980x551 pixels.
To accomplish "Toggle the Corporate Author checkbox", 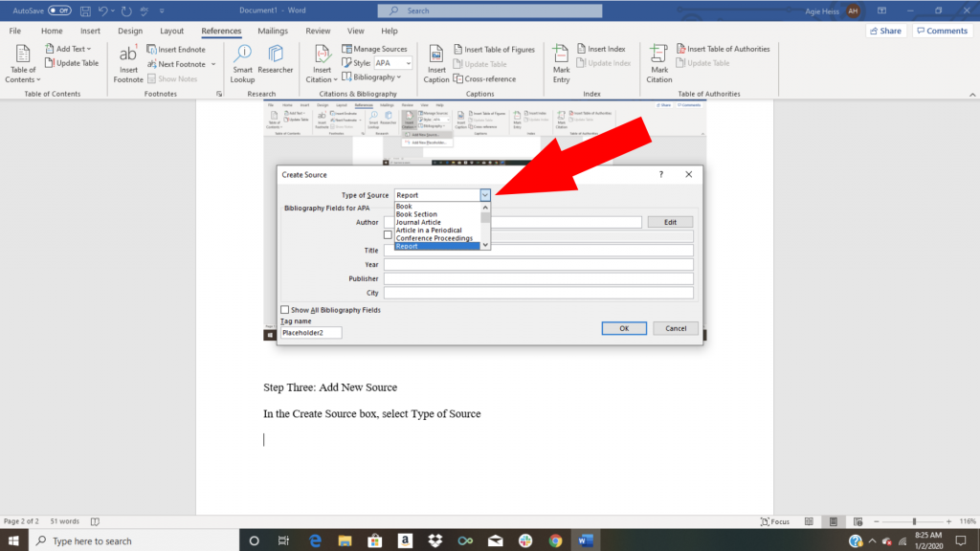I will [x=388, y=234].
